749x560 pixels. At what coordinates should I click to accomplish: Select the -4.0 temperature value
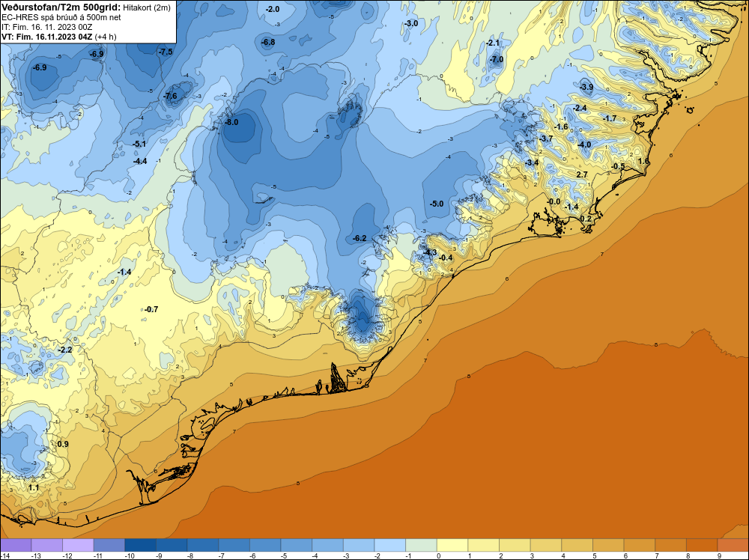tap(584, 144)
